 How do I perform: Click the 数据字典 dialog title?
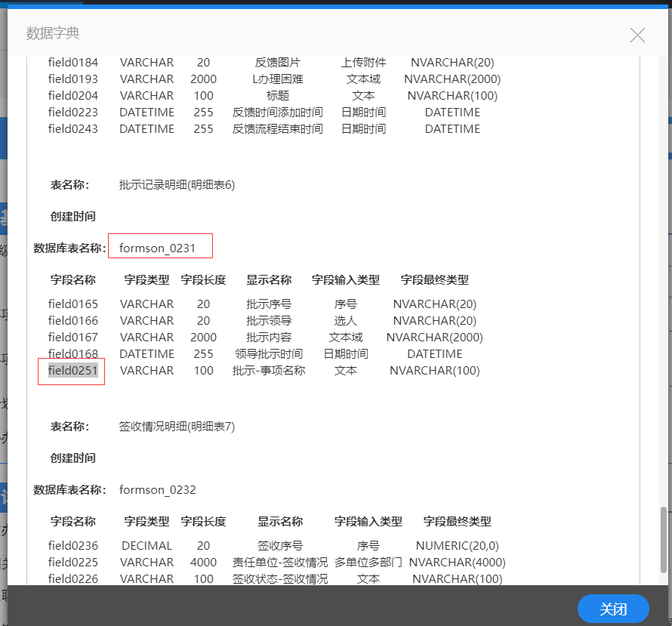(53, 33)
